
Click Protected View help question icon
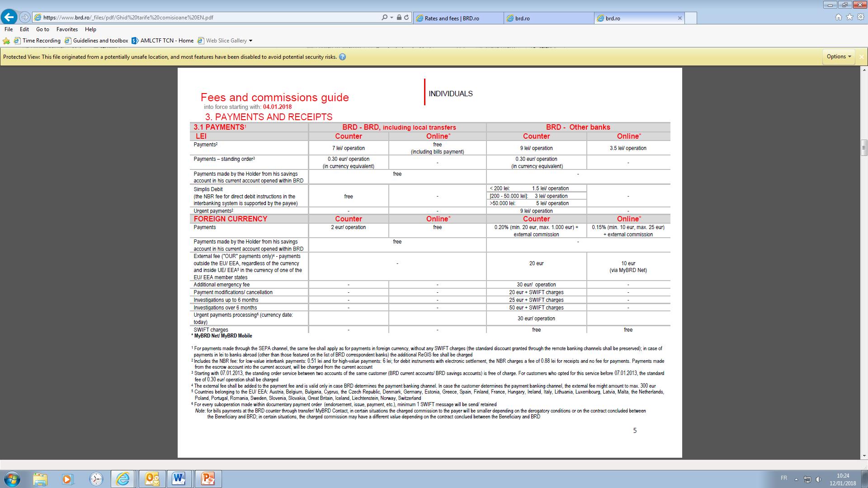point(342,57)
